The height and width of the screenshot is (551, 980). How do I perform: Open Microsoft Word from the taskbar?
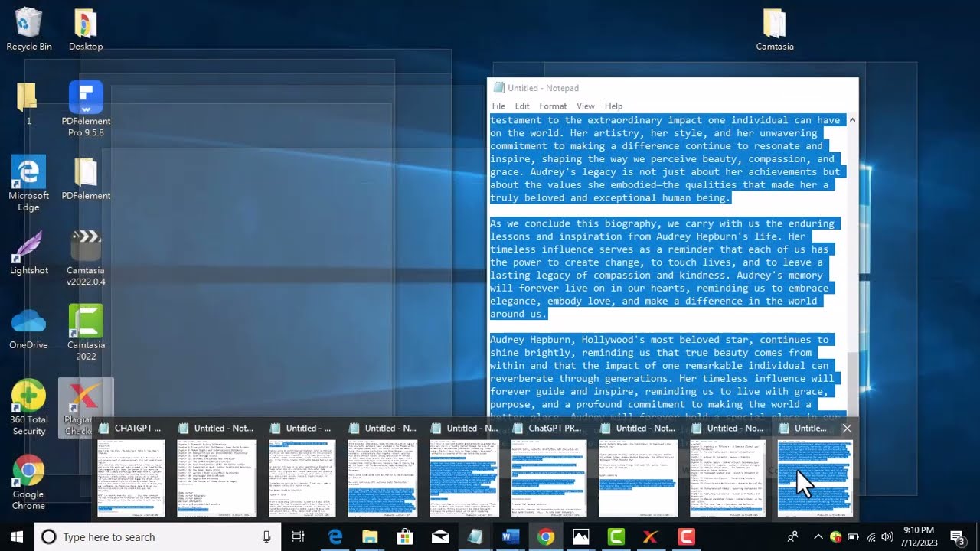point(510,537)
